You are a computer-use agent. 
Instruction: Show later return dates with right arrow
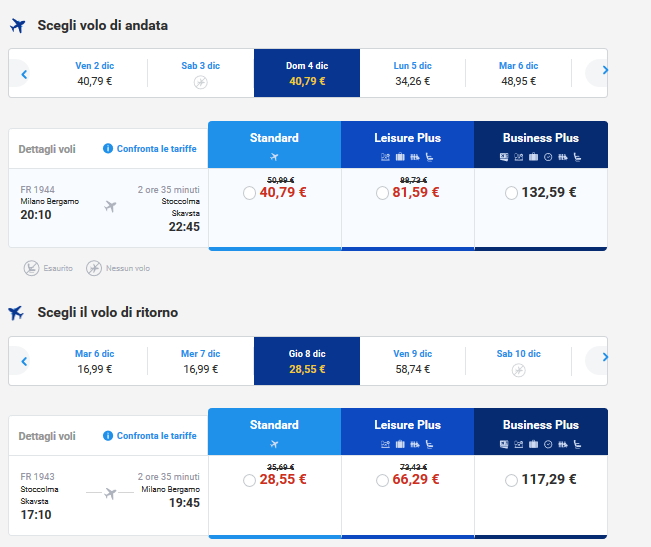point(601,360)
